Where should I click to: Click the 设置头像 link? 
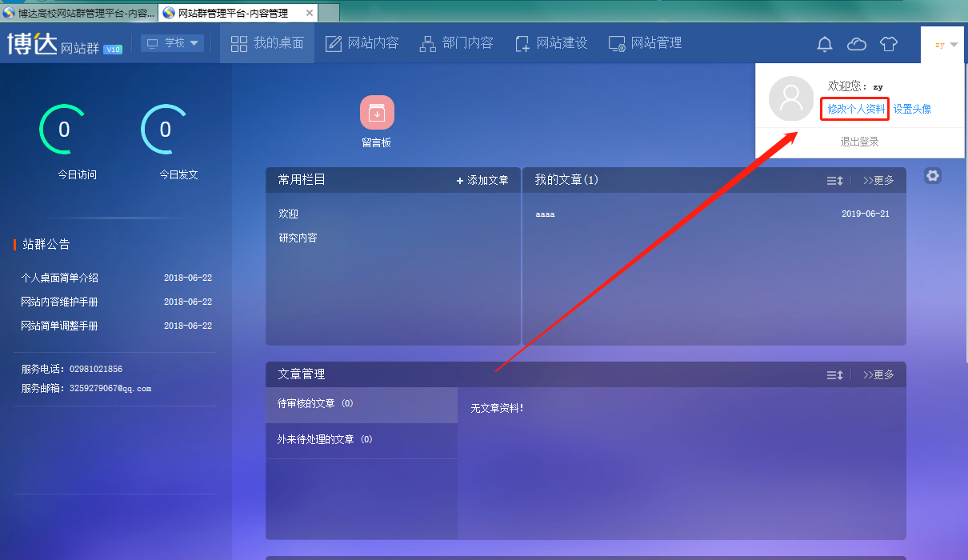tap(912, 109)
